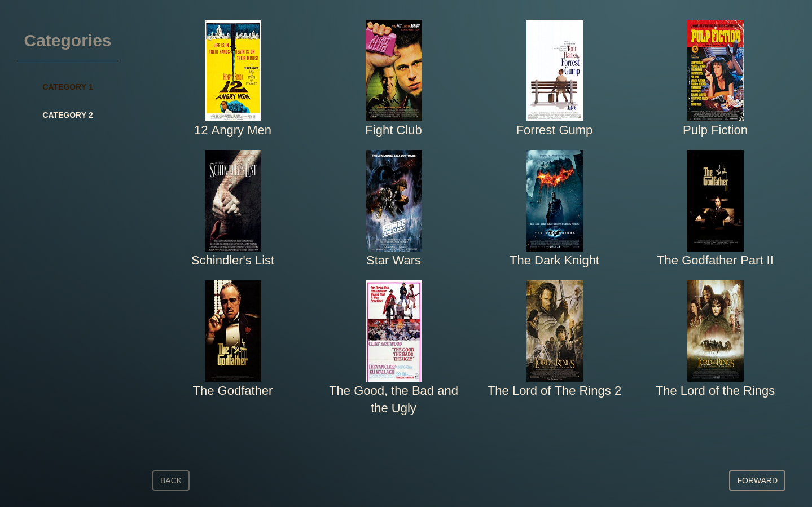812x507 pixels.
Task: Open the Forrest Gump poster
Action: point(554,70)
